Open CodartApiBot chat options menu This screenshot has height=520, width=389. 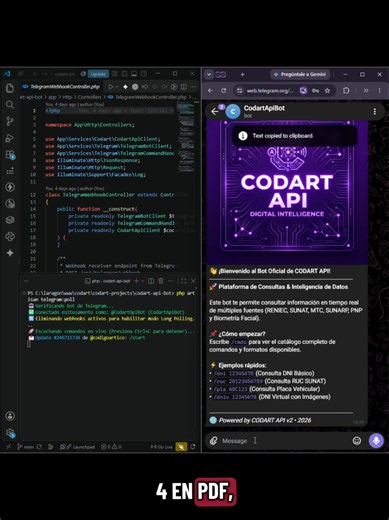click(375, 111)
